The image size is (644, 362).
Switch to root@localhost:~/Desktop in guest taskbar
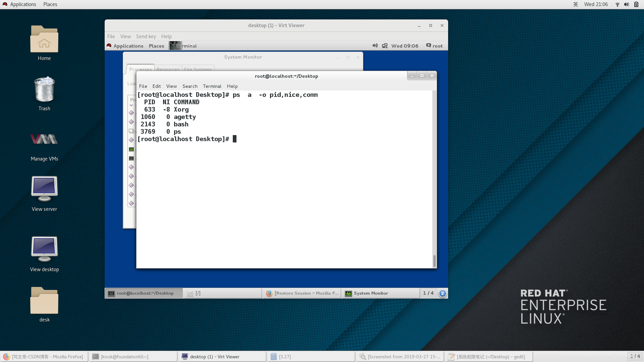144,293
